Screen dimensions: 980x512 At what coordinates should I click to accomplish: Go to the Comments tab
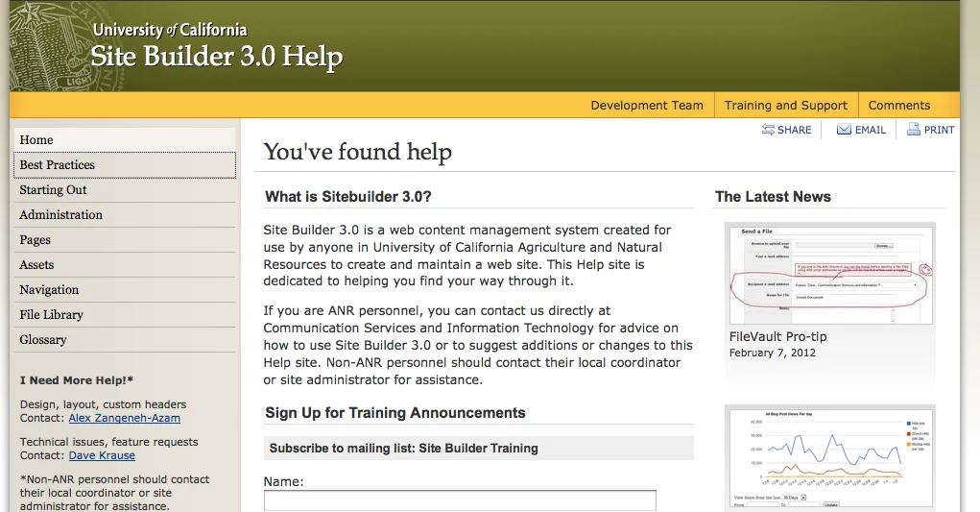[898, 106]
